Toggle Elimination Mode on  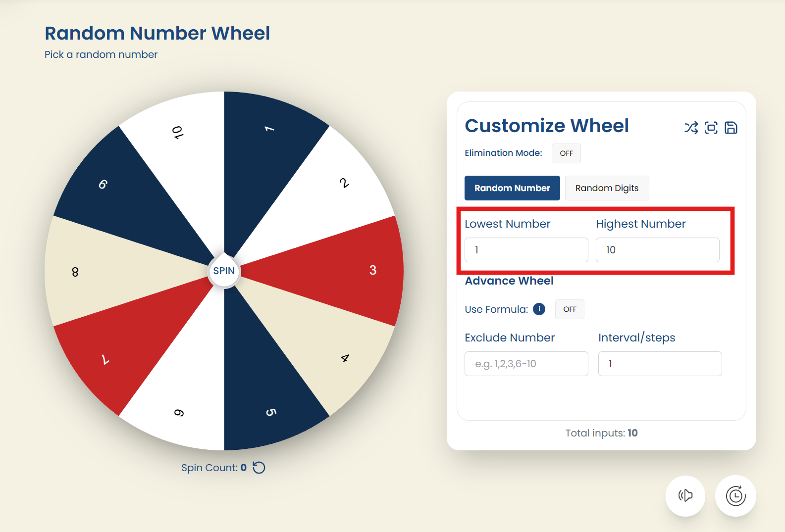(566, 153)
